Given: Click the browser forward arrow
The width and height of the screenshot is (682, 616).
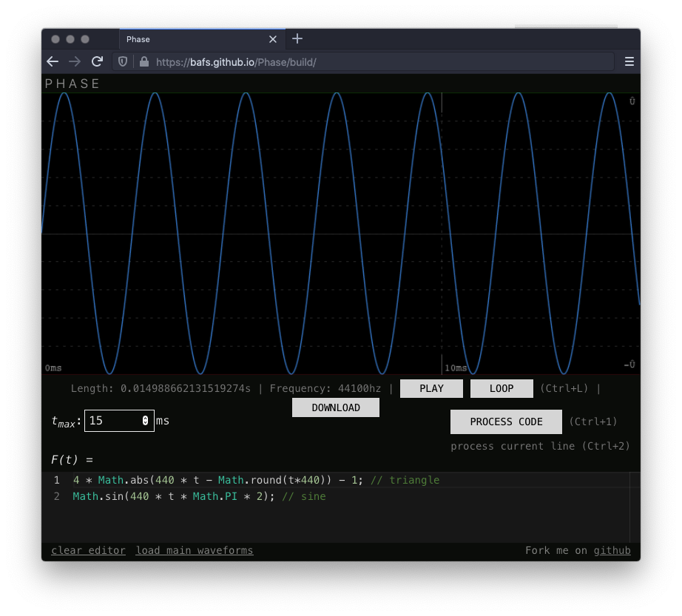Looking at the screenshot, I should coord(74,62).
